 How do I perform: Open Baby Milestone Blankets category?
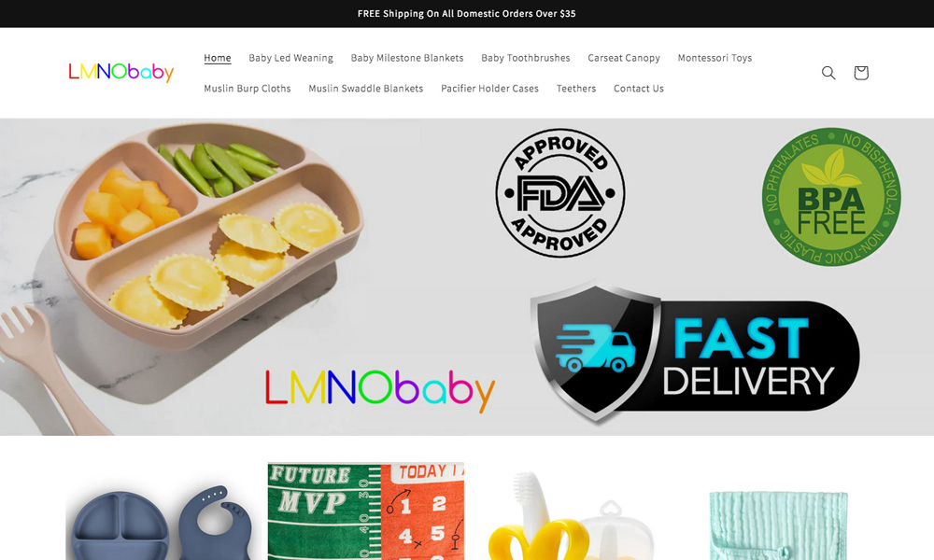407,58
